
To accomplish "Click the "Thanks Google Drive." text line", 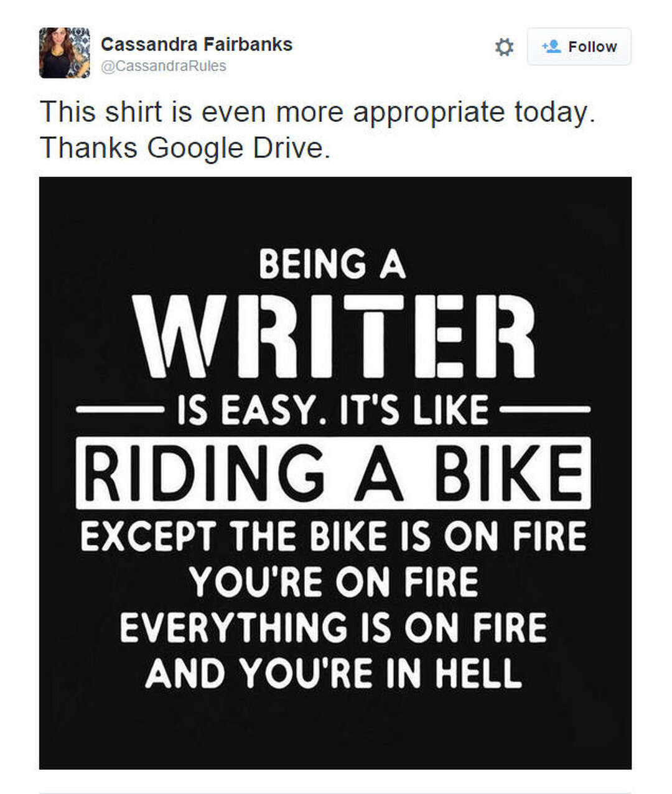I will click(185, 148).
